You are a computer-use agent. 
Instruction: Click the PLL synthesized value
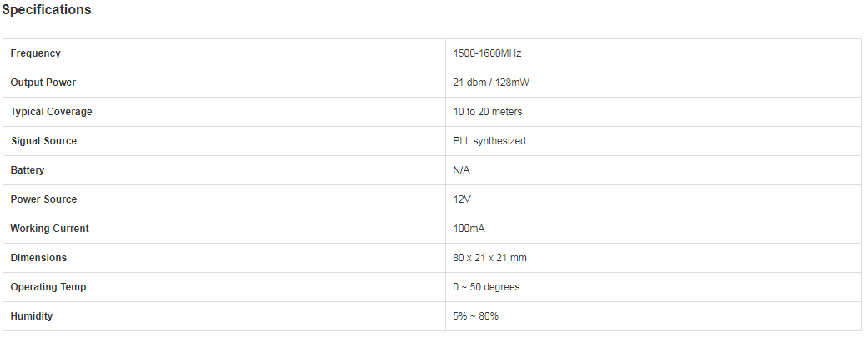point(489,141)
